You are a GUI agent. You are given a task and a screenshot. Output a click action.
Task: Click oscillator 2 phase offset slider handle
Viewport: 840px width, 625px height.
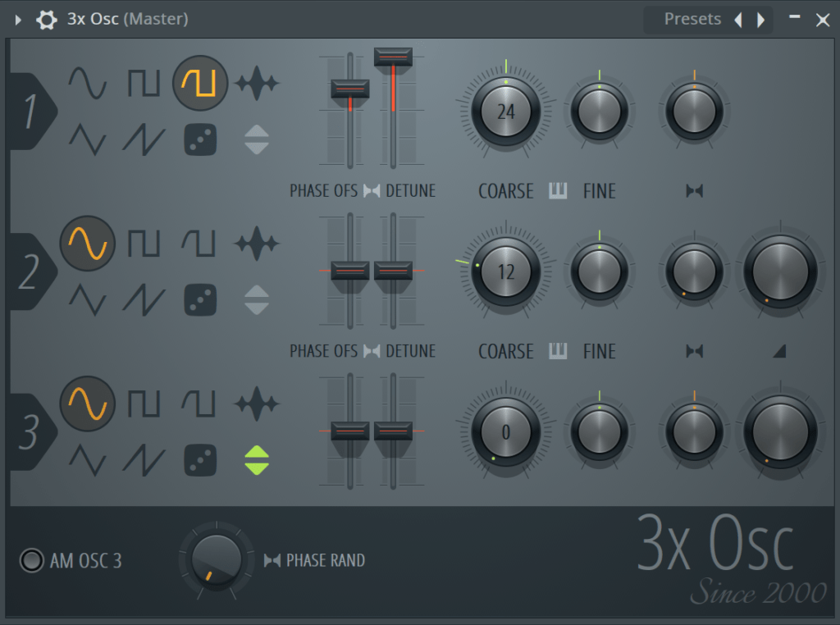click(349, 271)
